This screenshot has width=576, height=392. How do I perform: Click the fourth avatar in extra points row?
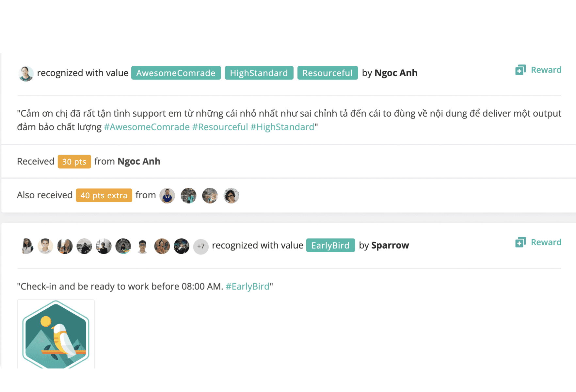coord(231,196)
